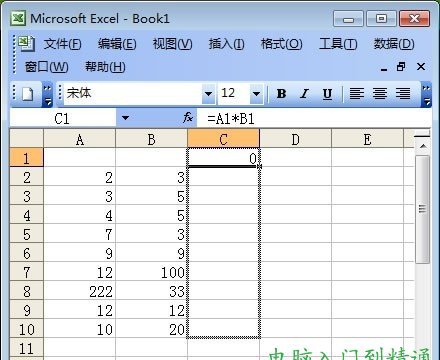The height and width of the screenshot is (360, 440).
Task: Open the 编辑(E) menu
Action: pos(117,44)
